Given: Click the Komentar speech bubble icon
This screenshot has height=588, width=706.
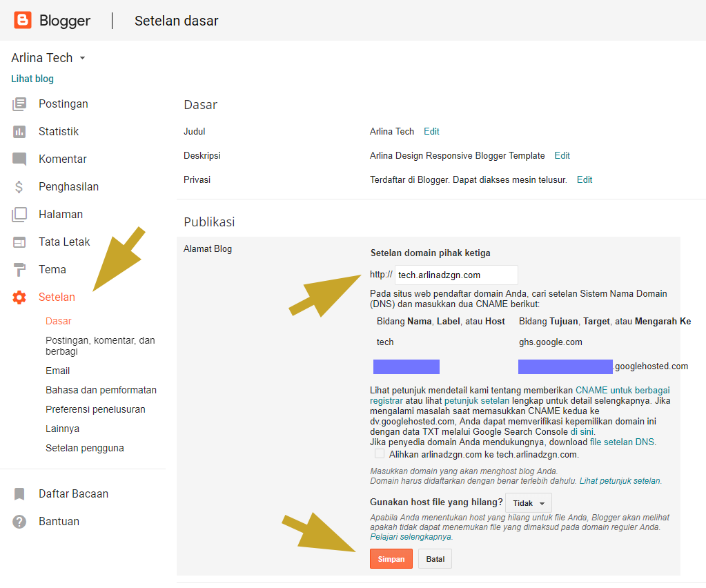Looking at the screenshot, I should 19,159.
